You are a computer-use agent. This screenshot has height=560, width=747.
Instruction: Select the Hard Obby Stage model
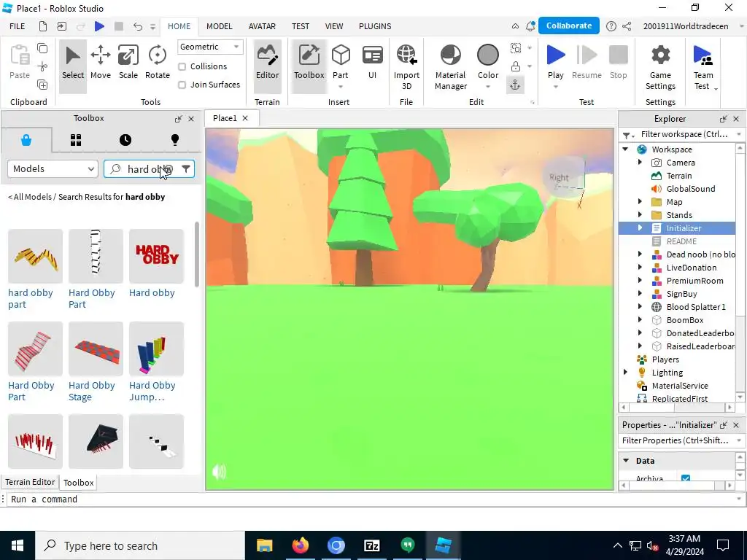point(96,349)
